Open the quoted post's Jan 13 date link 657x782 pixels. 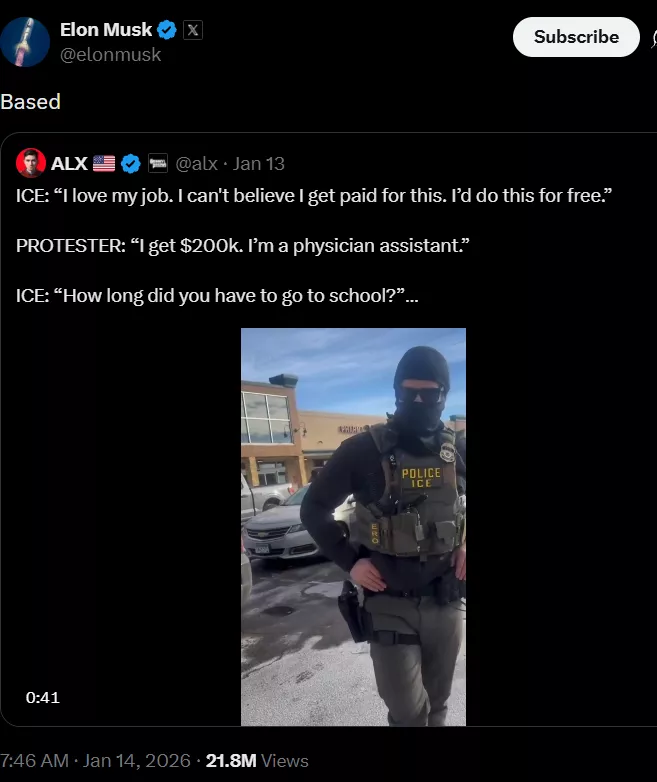[258, 164]
